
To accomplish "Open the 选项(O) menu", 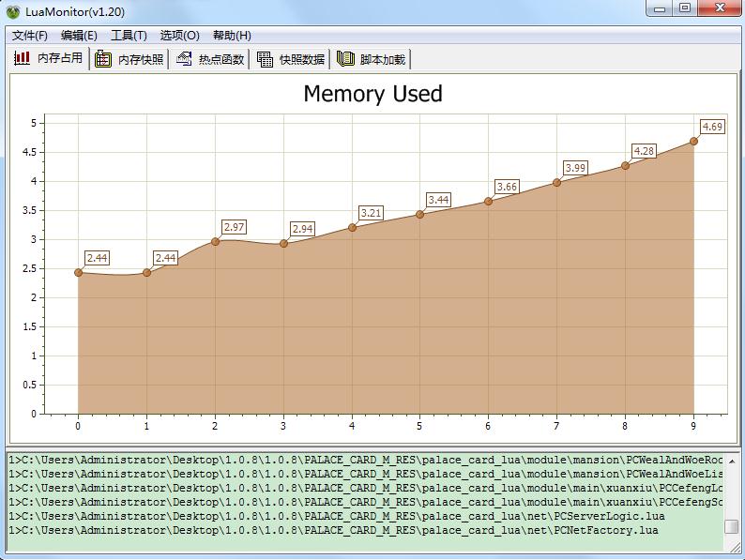I will click(179, 36).
